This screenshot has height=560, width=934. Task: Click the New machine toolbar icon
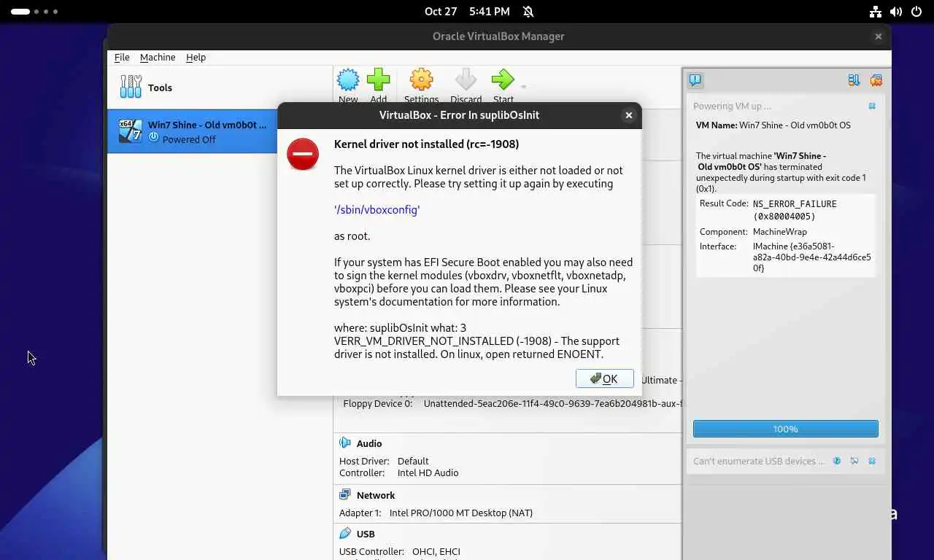[348, 80]
